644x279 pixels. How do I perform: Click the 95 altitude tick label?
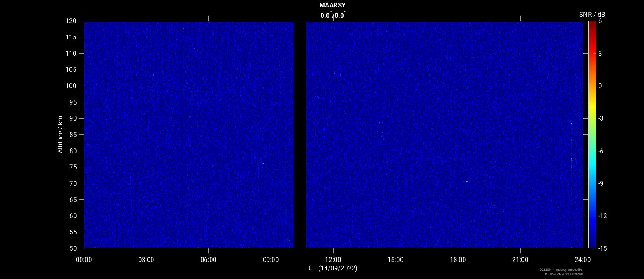click(73, 102)
